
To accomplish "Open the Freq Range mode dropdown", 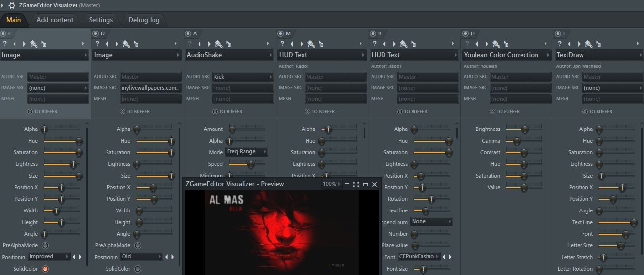I will [x=246, y=152].
